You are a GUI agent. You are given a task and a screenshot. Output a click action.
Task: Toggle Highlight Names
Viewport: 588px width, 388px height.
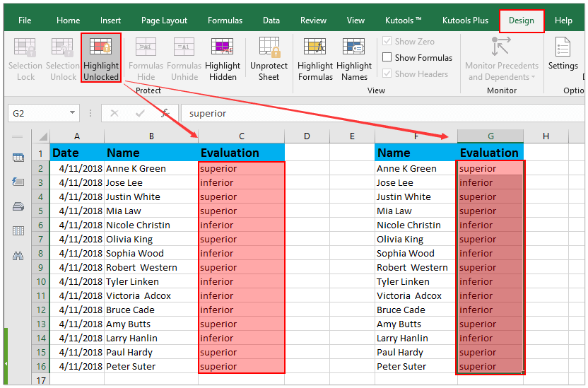click(354, 59)
